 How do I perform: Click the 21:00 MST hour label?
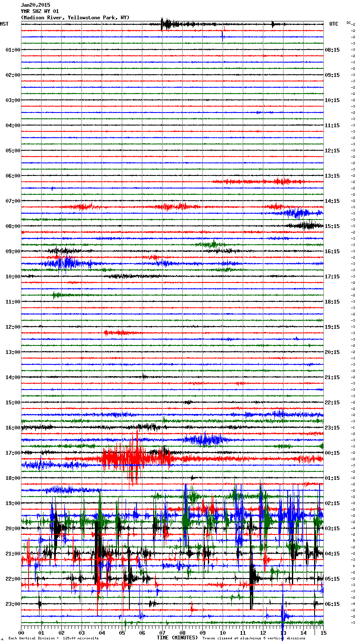pyautogui.click(x=13, y=554)
